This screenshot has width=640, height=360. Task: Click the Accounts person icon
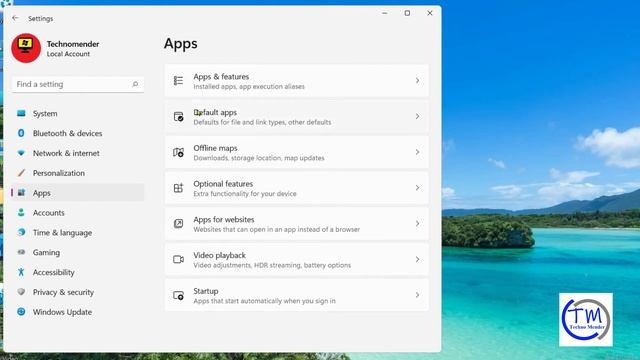point(21,213)
